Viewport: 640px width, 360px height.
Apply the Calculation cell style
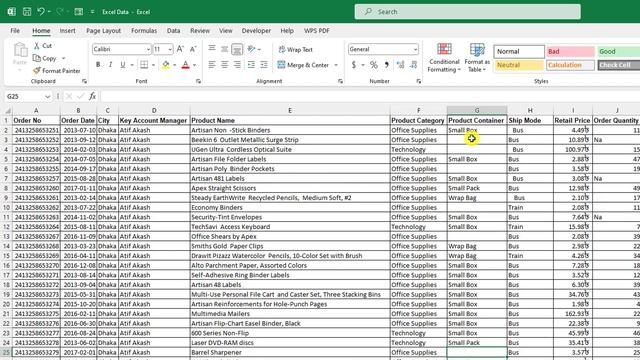(x=570, y=65)
